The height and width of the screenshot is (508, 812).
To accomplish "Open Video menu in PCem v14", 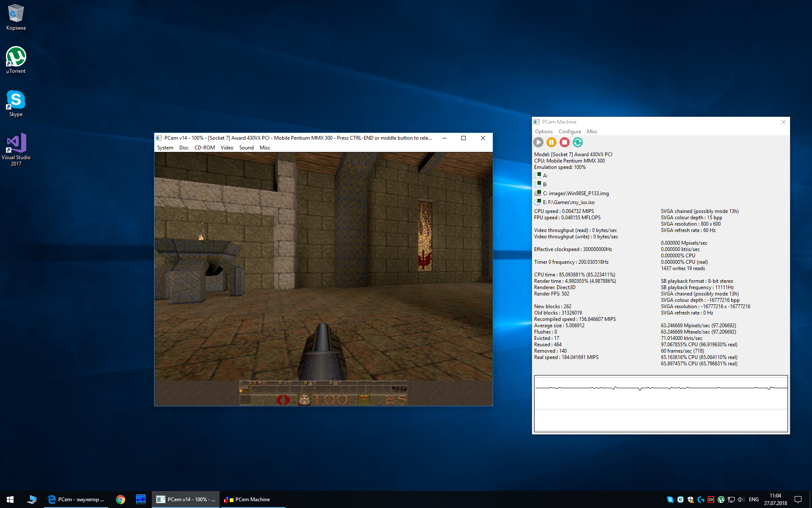I will [x=227, y=148].
